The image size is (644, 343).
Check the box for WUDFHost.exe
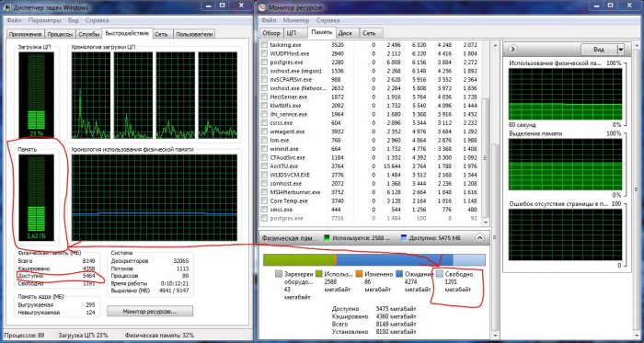[x=265, y=53]
